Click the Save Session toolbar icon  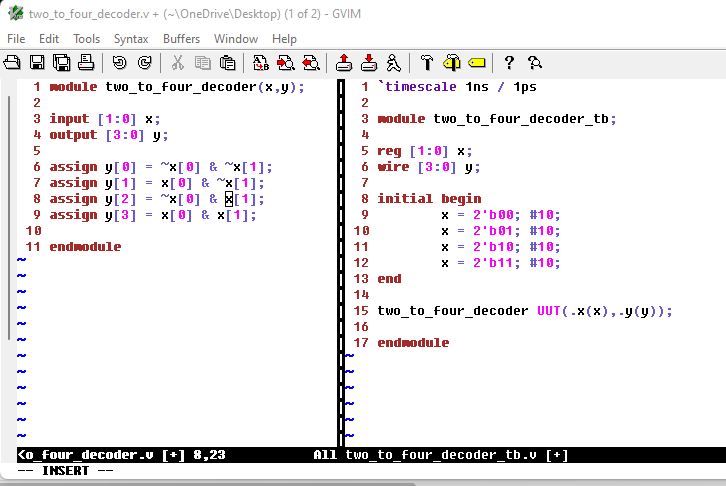[369, 63]
